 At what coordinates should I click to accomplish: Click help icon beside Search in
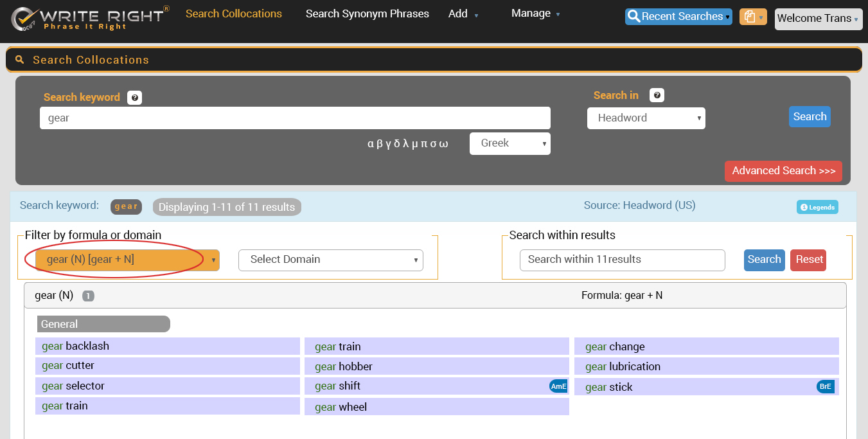[657, 95]
